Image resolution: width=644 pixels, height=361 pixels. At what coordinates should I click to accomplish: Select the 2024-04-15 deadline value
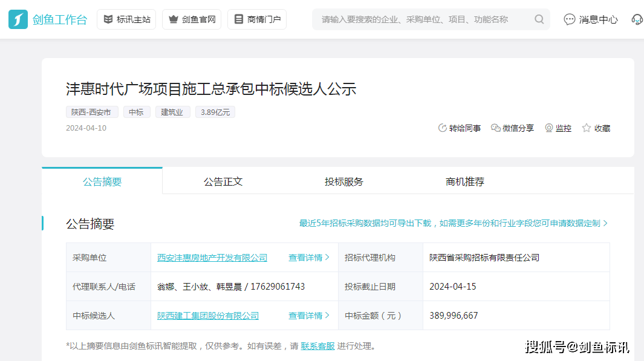[x=452, y=287]
